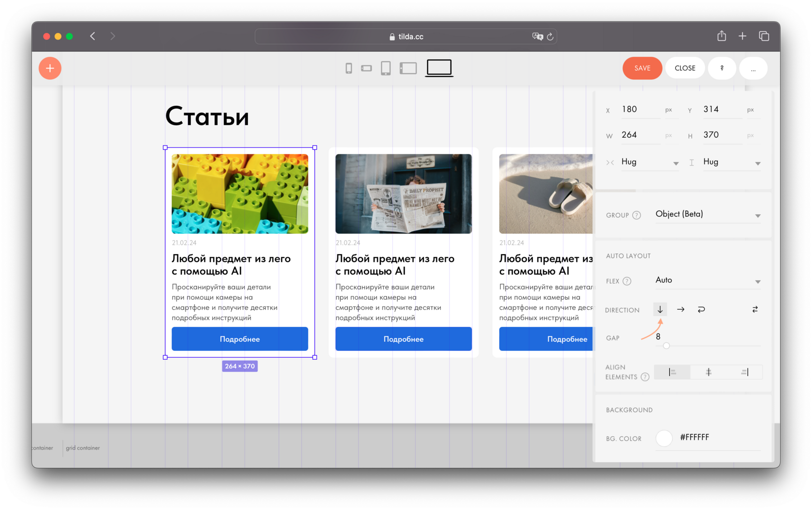Set auto layout direction to horizontal arrow
The image size is (812, 510).
point(681,309)
